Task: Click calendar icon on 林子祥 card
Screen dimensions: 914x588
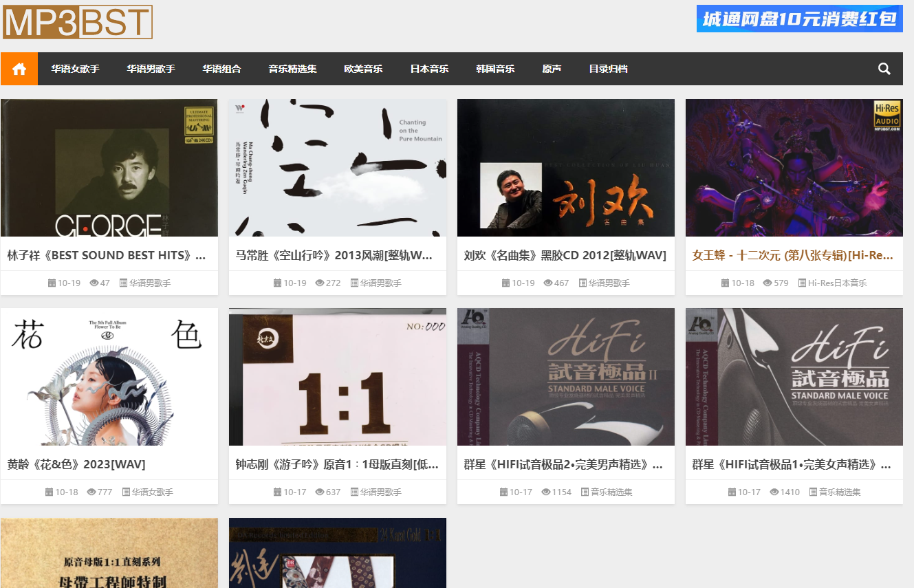Action: coord(52,283)
